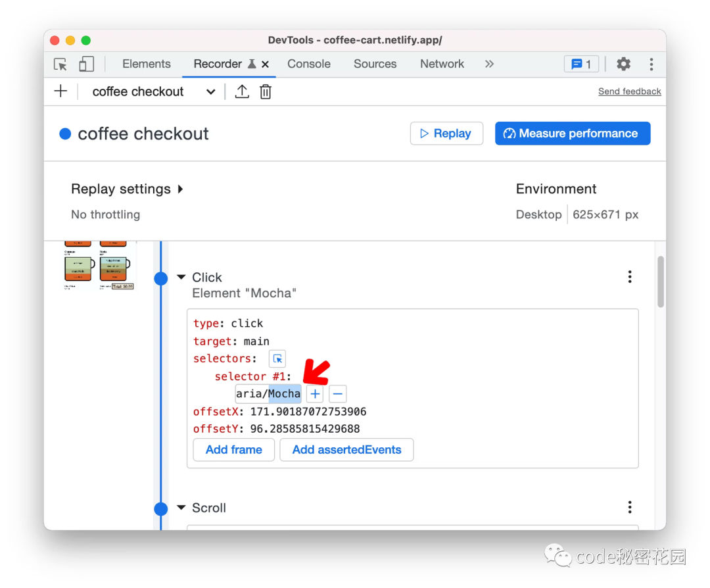Click the Replay button
Viewport: 710px width, 588px height.
(446, 133)
